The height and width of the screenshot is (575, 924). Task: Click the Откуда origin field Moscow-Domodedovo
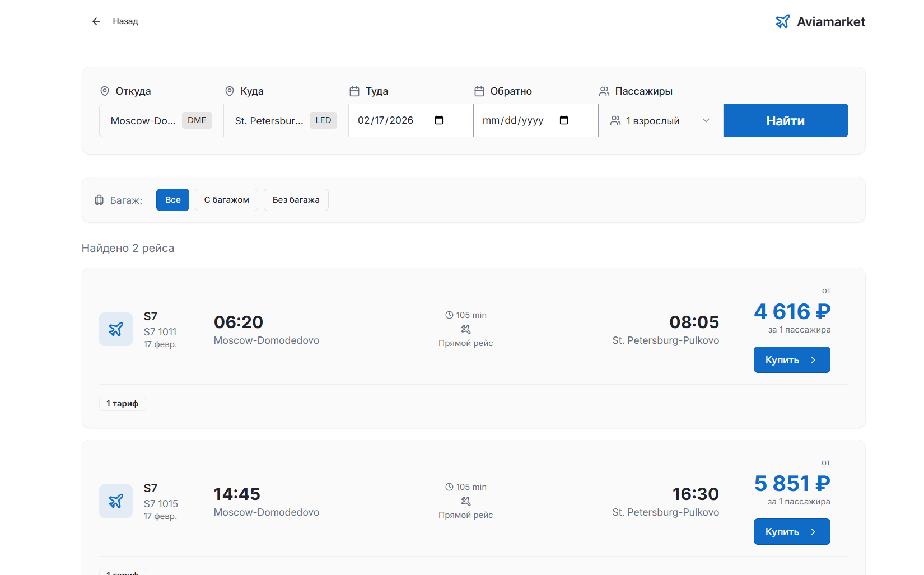[161, 120]
